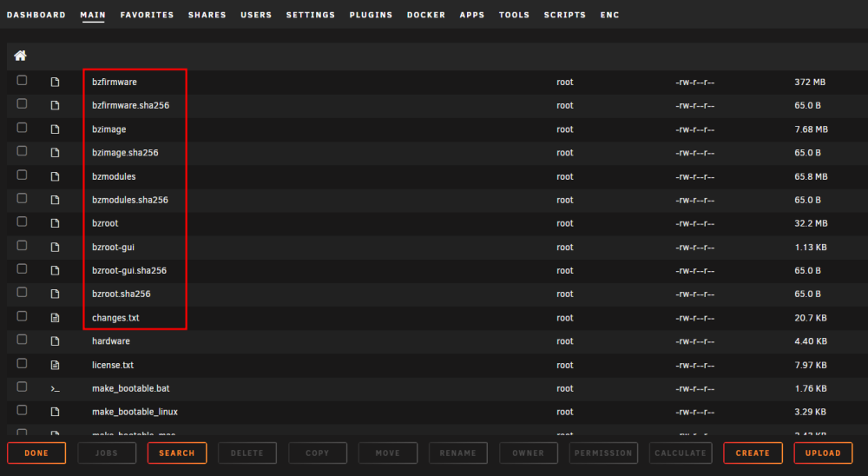This screenshot has height=476, width=868.
Task: Check the bzroot-gui.sha256 checkbox
Action: click(x=22, y=268)
